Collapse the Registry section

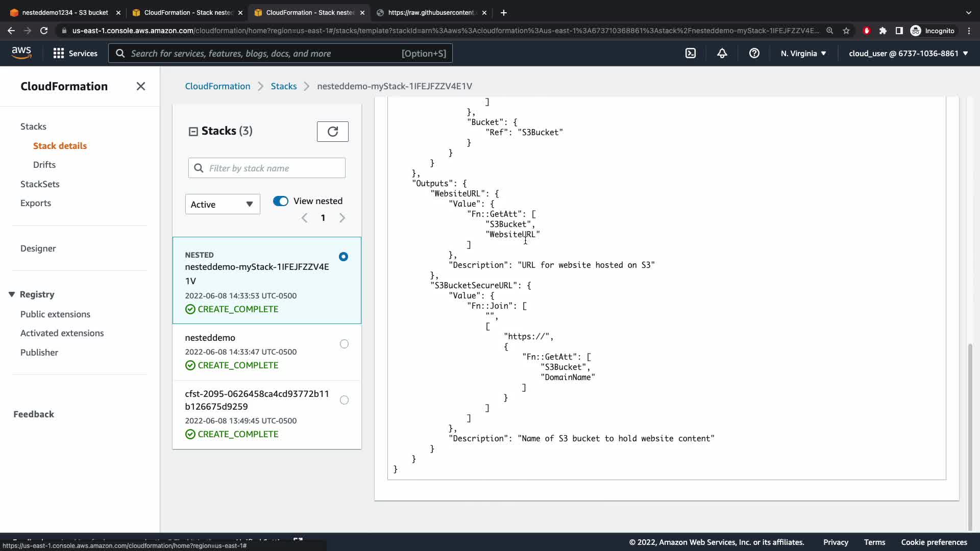click(x=12, y=294)
